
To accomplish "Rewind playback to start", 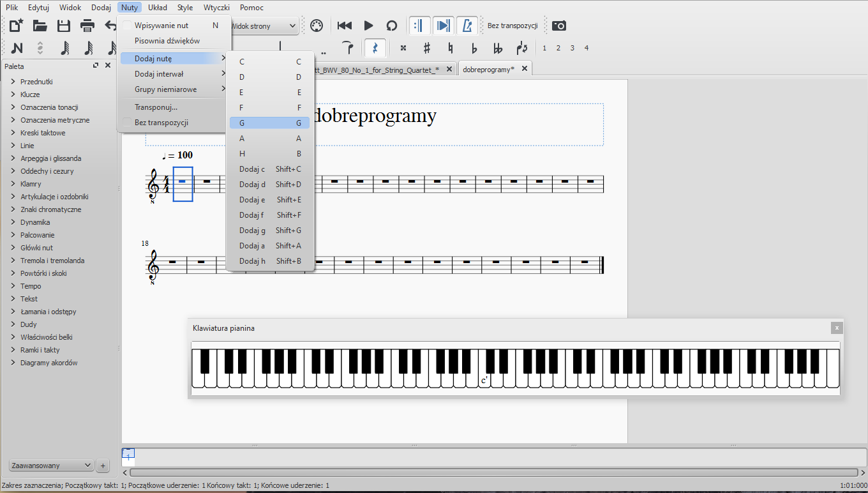I will [345, 26].
